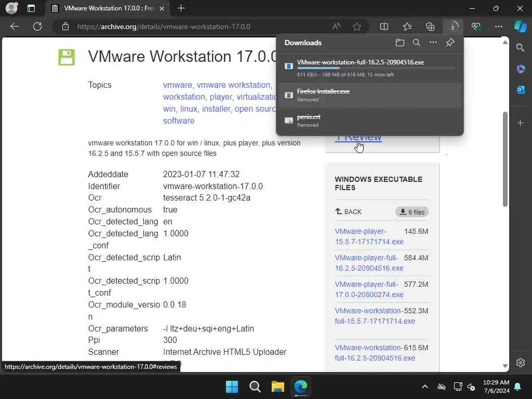Open split screen view

tap(384, 26)
